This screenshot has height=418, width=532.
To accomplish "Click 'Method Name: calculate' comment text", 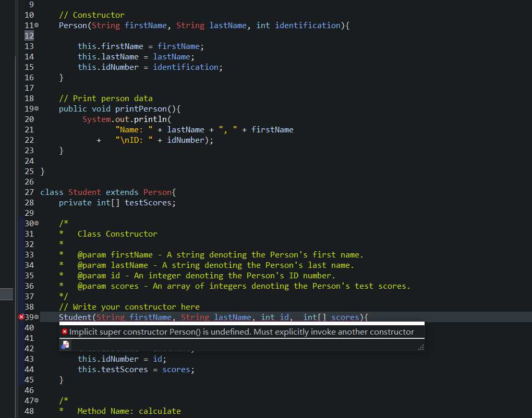I will (x=129, y=411).
